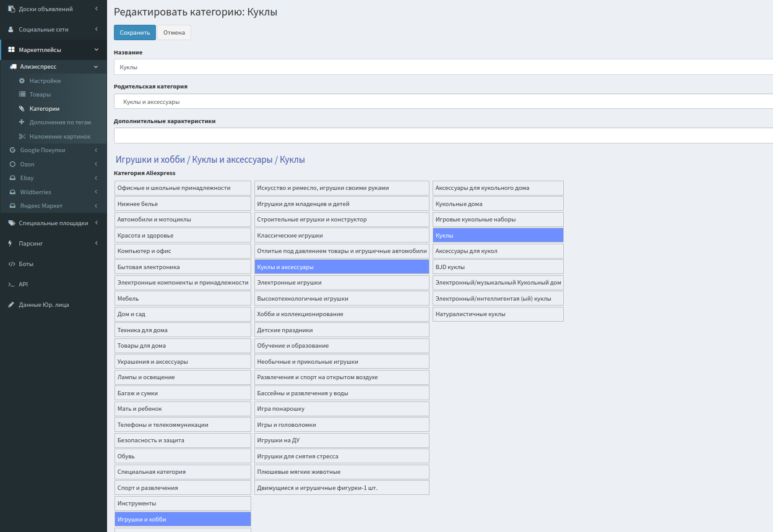
Task: Cancel editing with Отмена button
Action: (x=174, y=33)
